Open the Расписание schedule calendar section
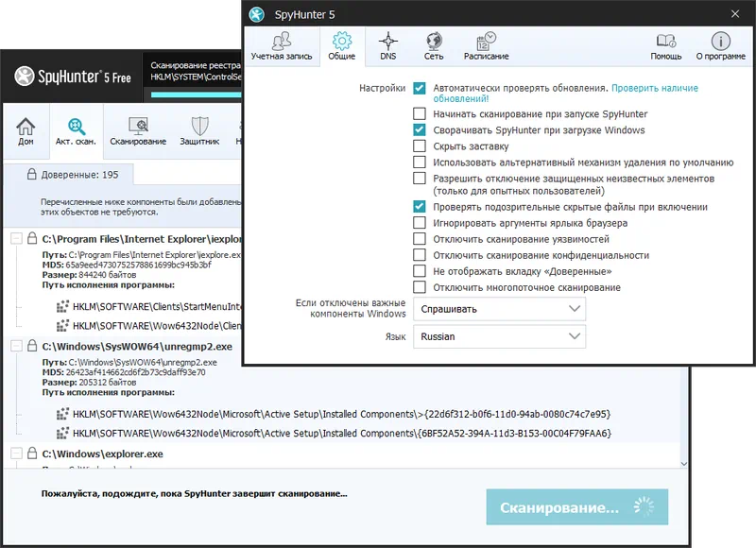The height and width of the screenshot is (548, 756). pos(486,46)
